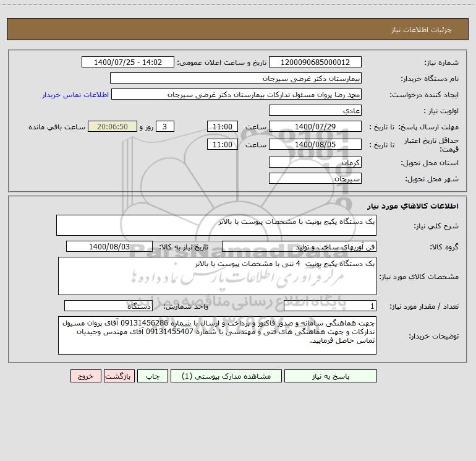Click requester field 'مجد رضا پروان'
The width and height of the screenshot is (476, 461).
click(236, 94)
